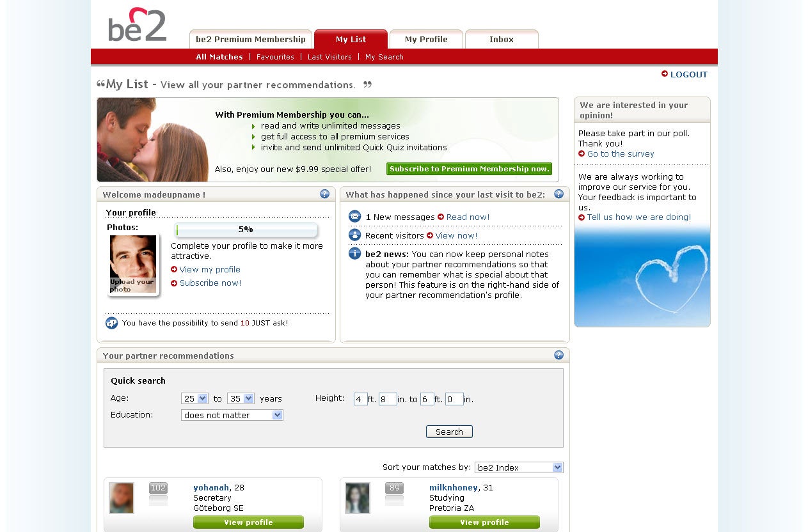
Task: Open My Search submenu item
Action: pos(384,57)
